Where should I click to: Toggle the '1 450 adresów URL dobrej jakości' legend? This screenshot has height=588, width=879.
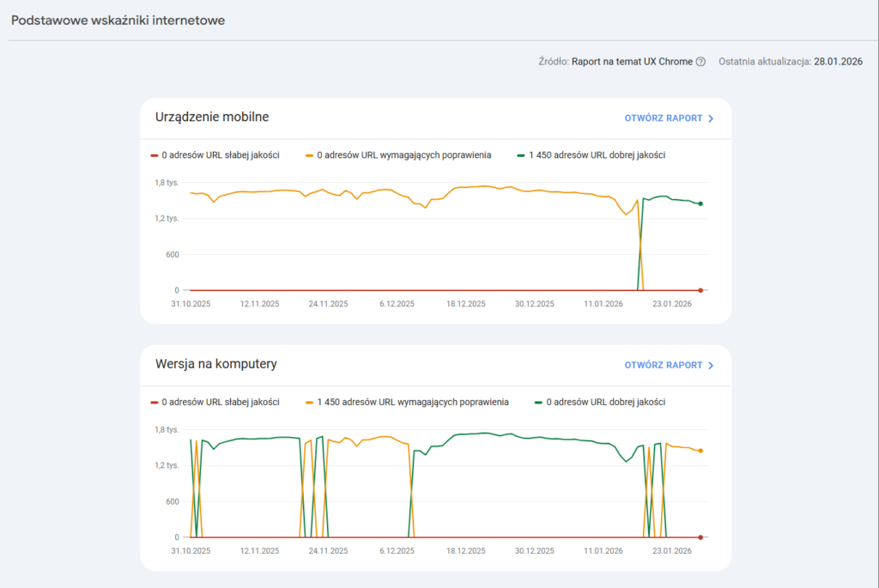coord(592,155)
